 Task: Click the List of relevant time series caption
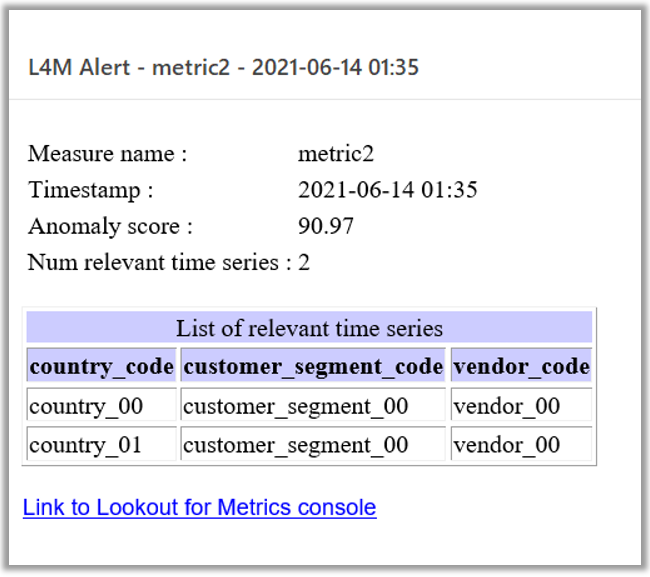coord(309,327)
